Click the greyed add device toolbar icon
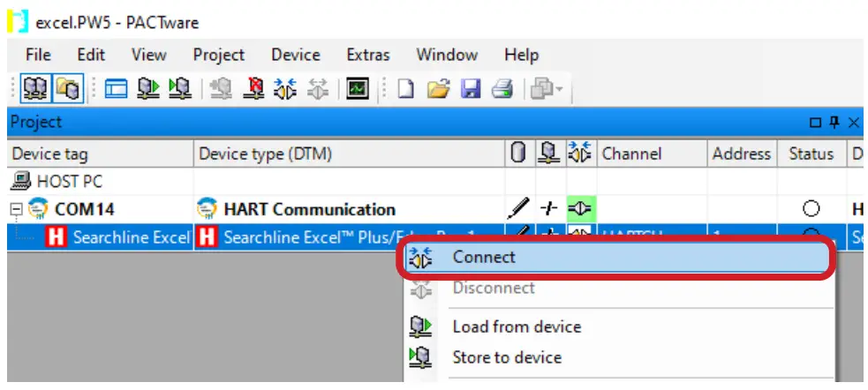This screenshot has height=390, width=868. (221, 88)
